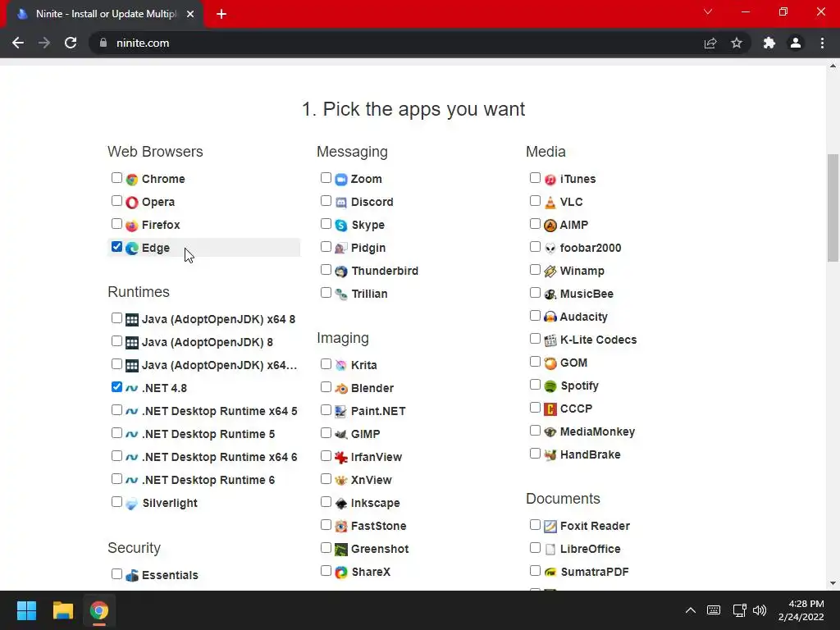
Task: Tick the Java (AdoptOpenJDK) x64 8 checkbox
Action: (116, 317)
